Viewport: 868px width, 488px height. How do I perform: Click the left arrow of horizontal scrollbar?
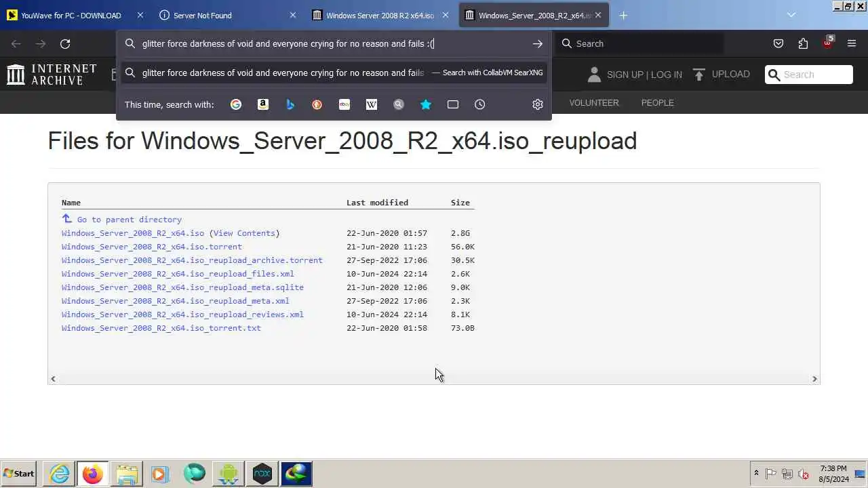point(53,379)
